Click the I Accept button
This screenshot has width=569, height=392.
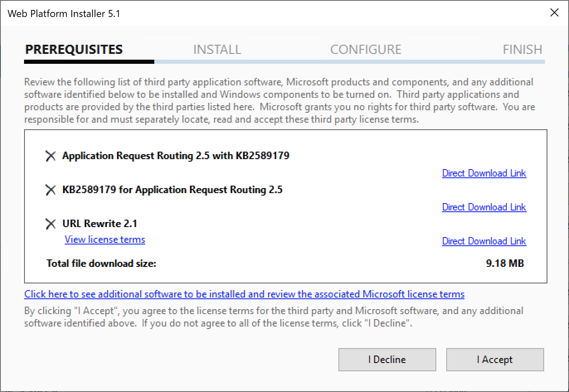pyautogui.click(x=495, y=360)
